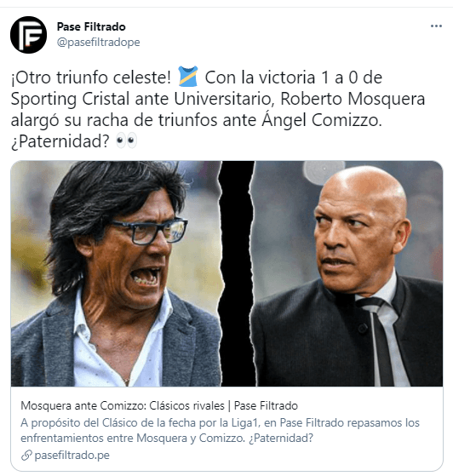Open the 'Mosquera ante Comizzo: Clásicos rivales' headline

tap(159, 405)
